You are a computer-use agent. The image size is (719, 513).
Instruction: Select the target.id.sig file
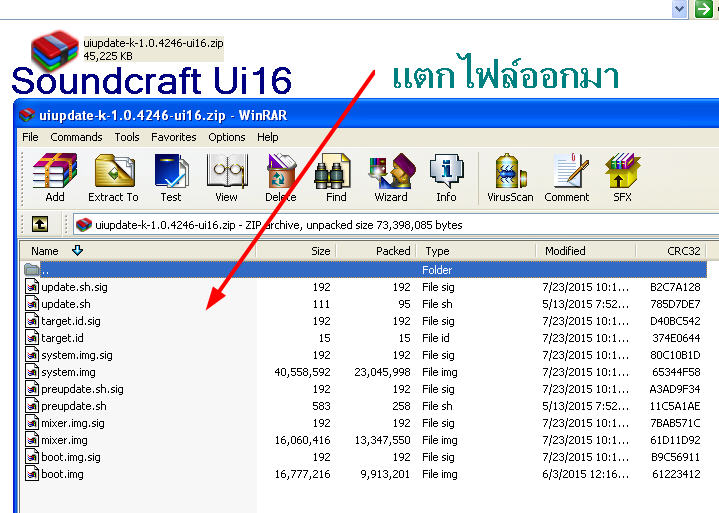tap(365, 321)
